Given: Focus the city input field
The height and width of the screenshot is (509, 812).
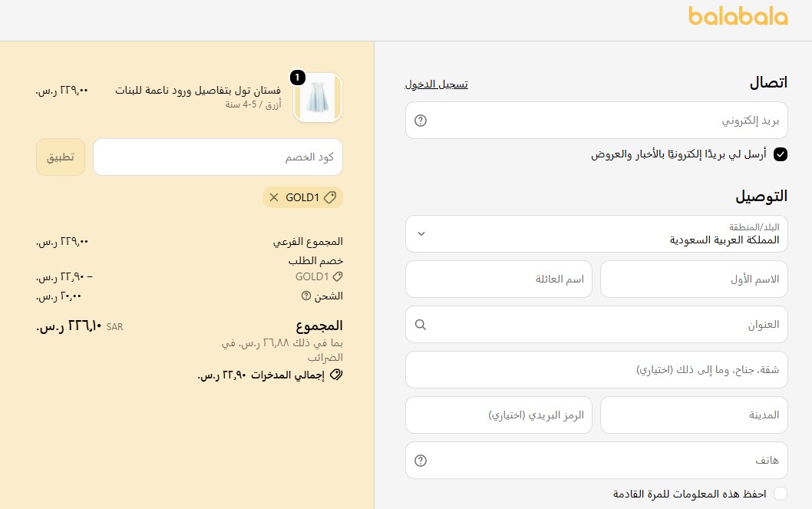Looking at the screenshot, I should coord(694,415).
